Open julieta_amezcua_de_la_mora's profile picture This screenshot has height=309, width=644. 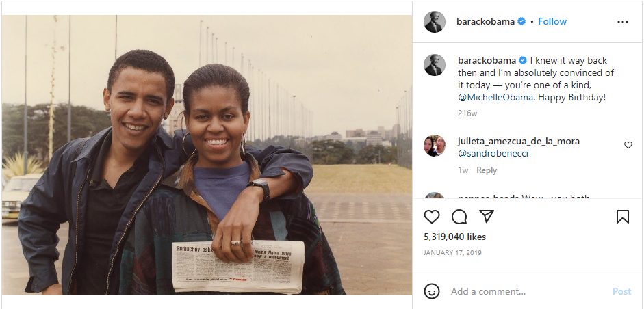pos(435,146)
